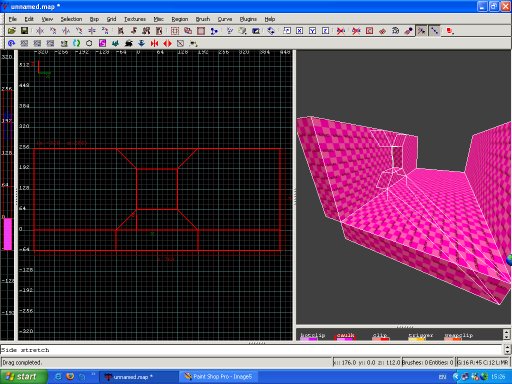This screenshot has height=384, width=512.
Task: Rotate selection around the X axis
Action: [x=53, y=31]
